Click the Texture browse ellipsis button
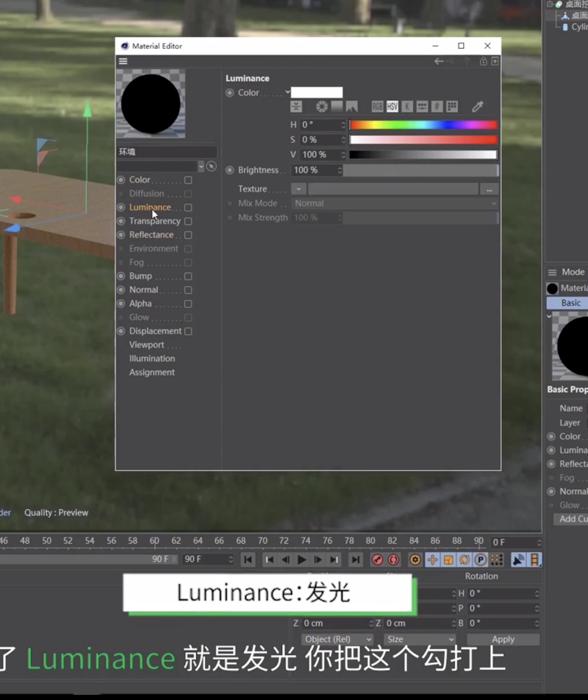The height and width of the screenshot is (700, 588). click(489, 190)
